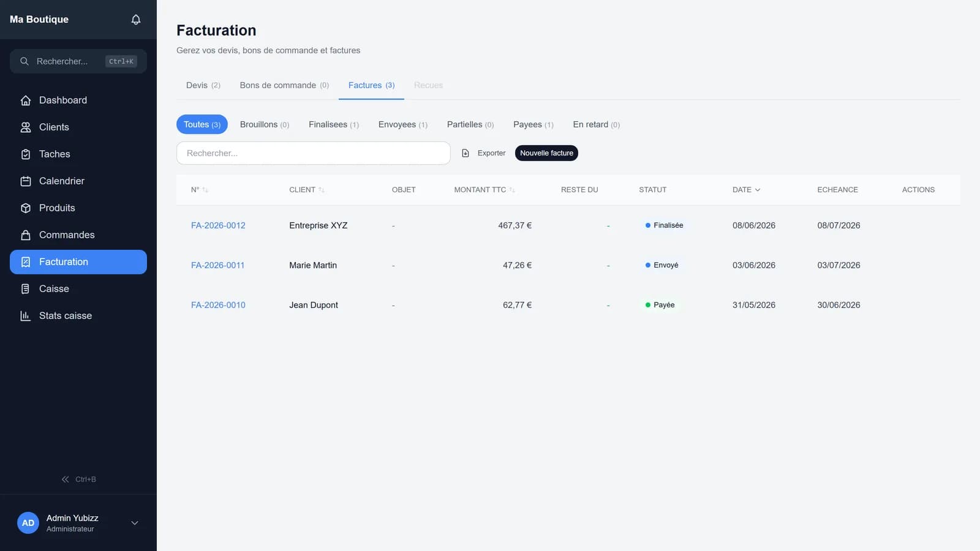The height and width of the screenshot is (551, 980).
Task: Go to Dashboard in sidebar
Action: (x=78, y=100)
